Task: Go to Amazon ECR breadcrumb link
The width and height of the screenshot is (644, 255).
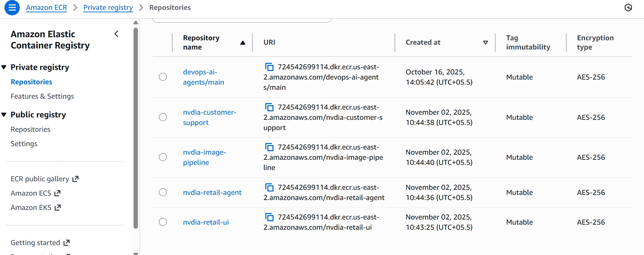Action: click(46, 8)
